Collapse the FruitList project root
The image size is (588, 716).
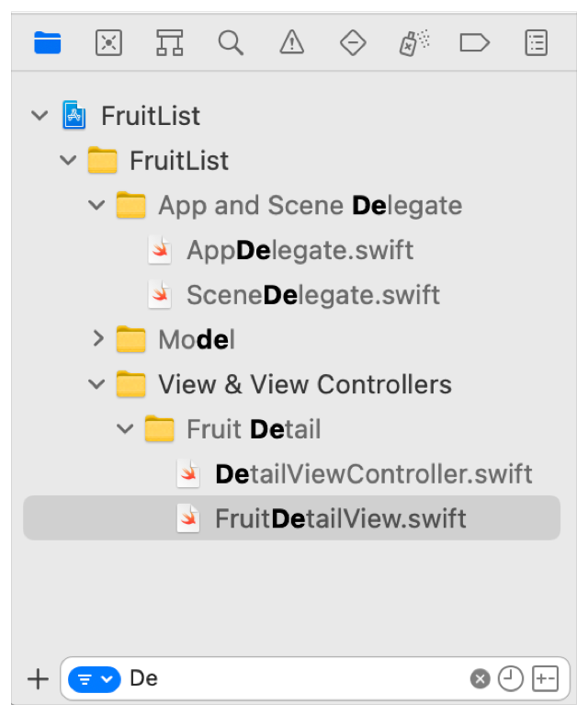(x=39, y=116)
